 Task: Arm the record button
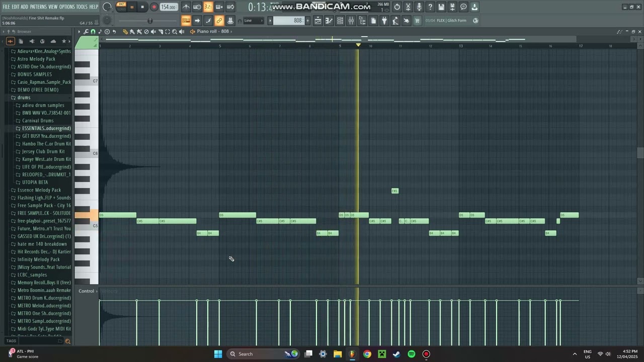coord(154,7)
